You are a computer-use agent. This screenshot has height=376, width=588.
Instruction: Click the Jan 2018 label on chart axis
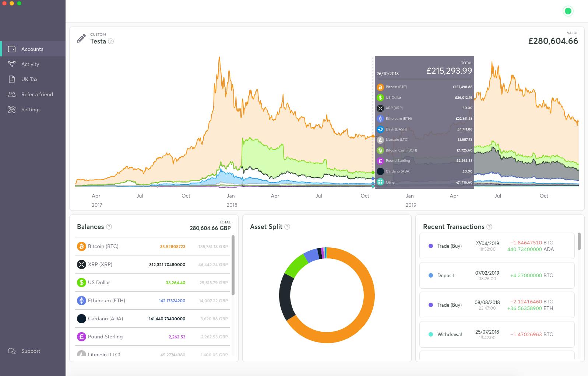tap(231, 200)
